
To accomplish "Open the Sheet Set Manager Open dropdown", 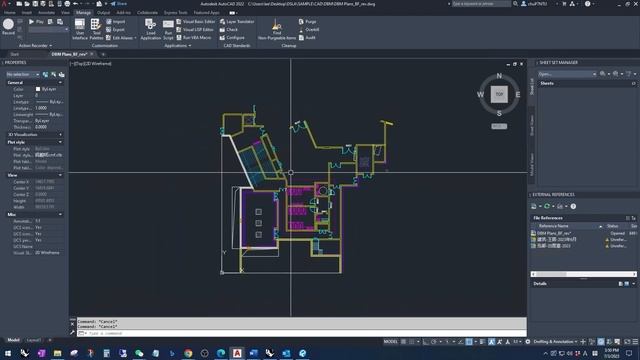I will (x=567, y=74).
